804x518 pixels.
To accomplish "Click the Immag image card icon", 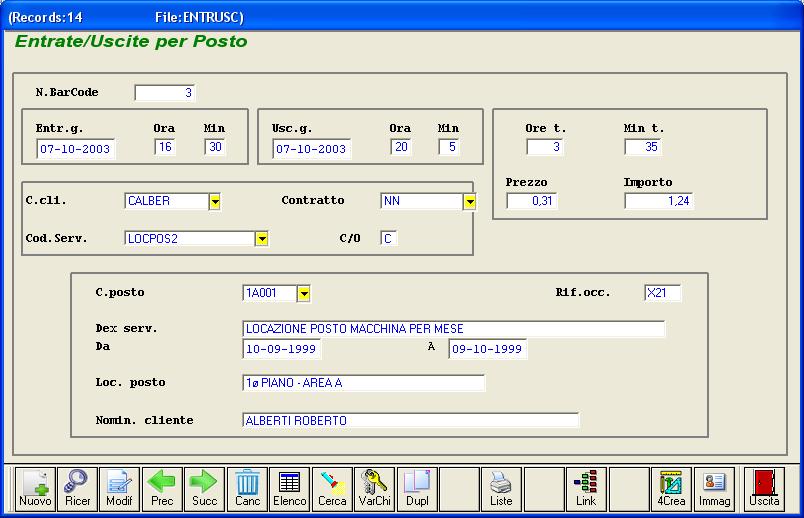I will click(x=714, y=489).
